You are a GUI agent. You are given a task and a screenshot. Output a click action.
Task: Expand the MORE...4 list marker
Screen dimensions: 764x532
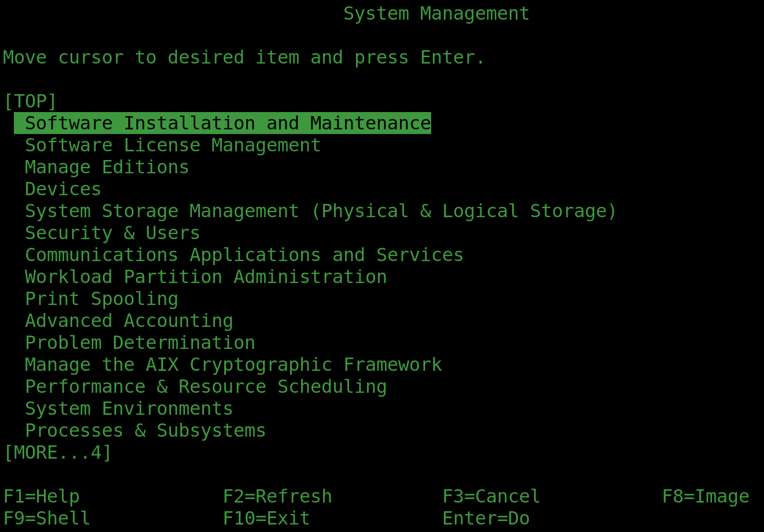(x=58, y=452)
